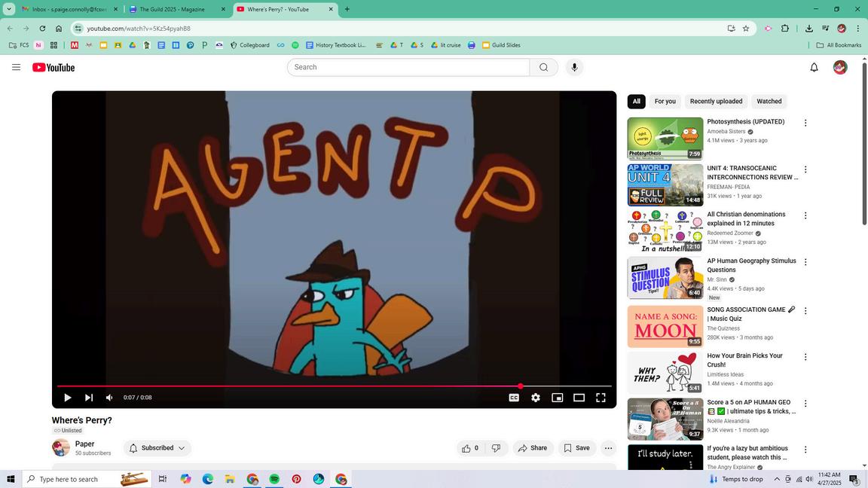This screenshot has height=488, width=868.
Task: Bookmark this page with the star
Action: coord(746,28)
